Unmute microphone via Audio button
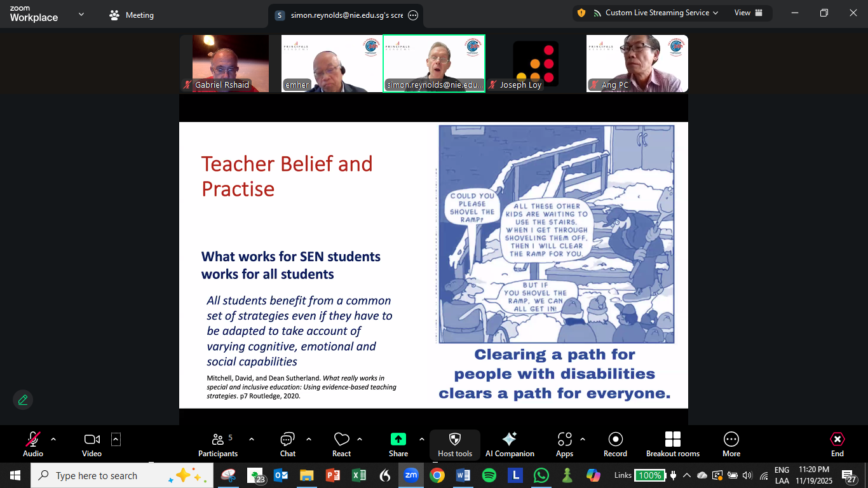The image size is (868, 488). [x=33, y=444]
